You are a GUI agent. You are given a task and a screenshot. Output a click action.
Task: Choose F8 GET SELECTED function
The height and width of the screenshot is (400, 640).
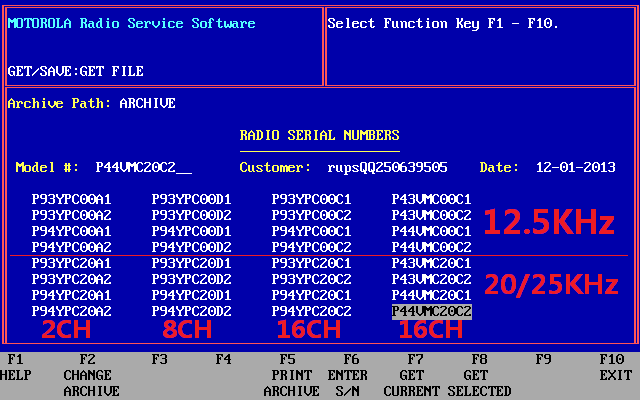[479, 375]
